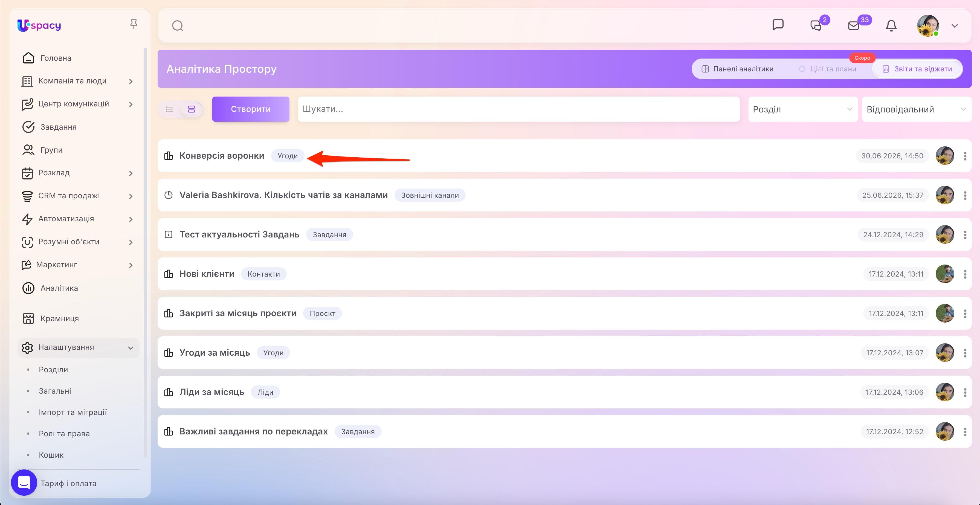Open options menu for Важливі завдання по перекладах

pos(965,432)
